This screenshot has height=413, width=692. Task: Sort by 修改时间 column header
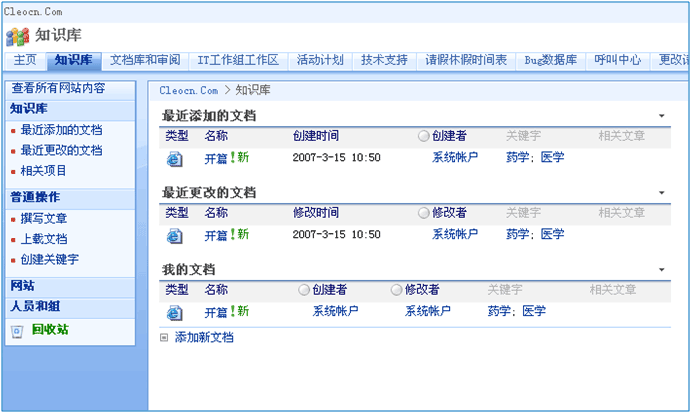(x=316, y=213)
